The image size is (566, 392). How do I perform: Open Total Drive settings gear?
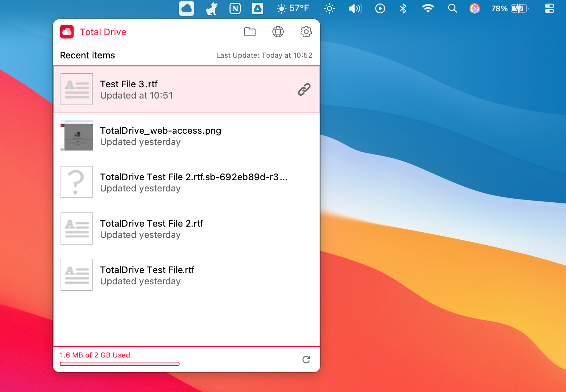pyautogui.click(x=306, y=32)
